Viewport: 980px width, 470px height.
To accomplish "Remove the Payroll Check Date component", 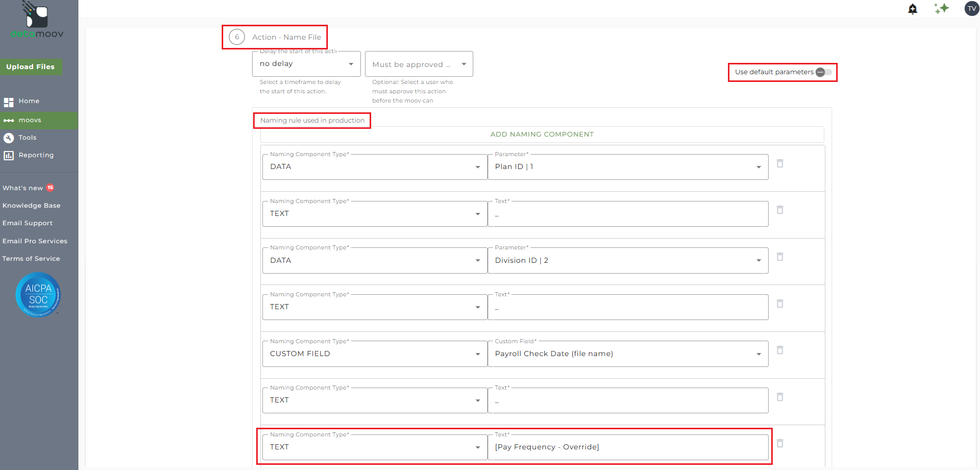I will click(780, 350).
